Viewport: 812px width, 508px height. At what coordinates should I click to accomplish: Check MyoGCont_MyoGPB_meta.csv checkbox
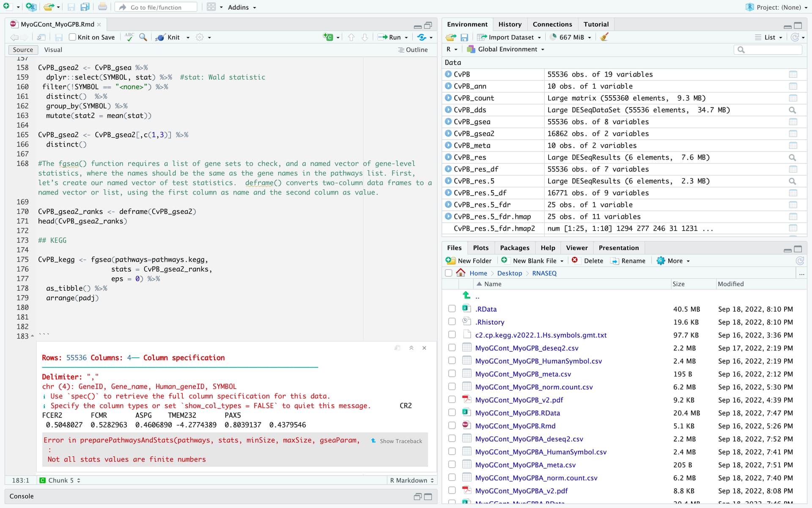(452, 374)
